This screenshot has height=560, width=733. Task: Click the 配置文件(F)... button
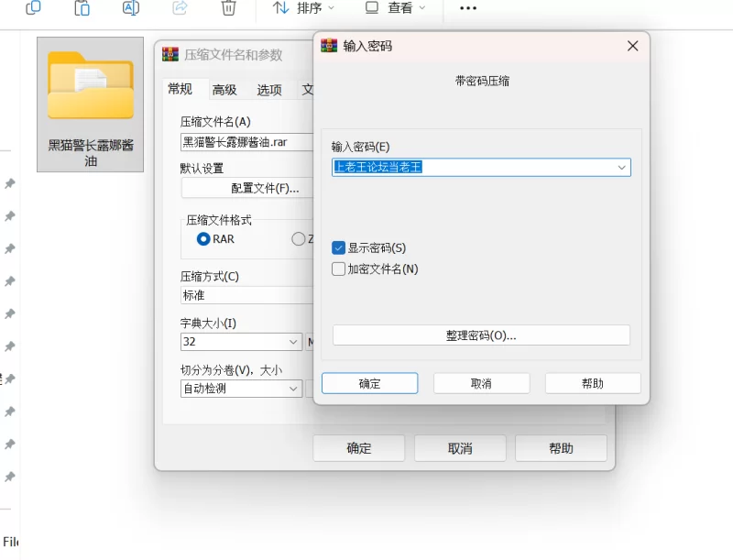click(x=247, y=189)
